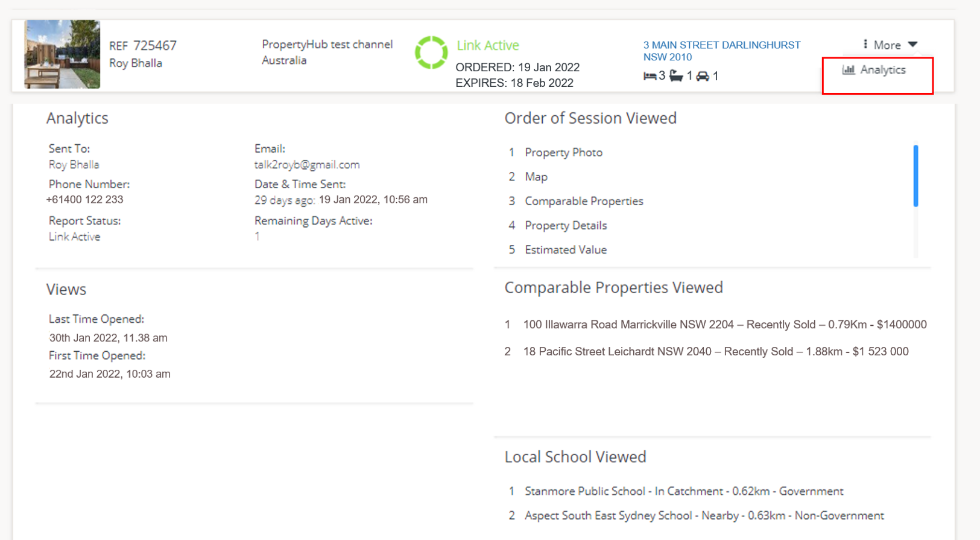Click the bathroom count bathtub icon
The width and height of the screenshot is (980, 540).
click(676, 76)
